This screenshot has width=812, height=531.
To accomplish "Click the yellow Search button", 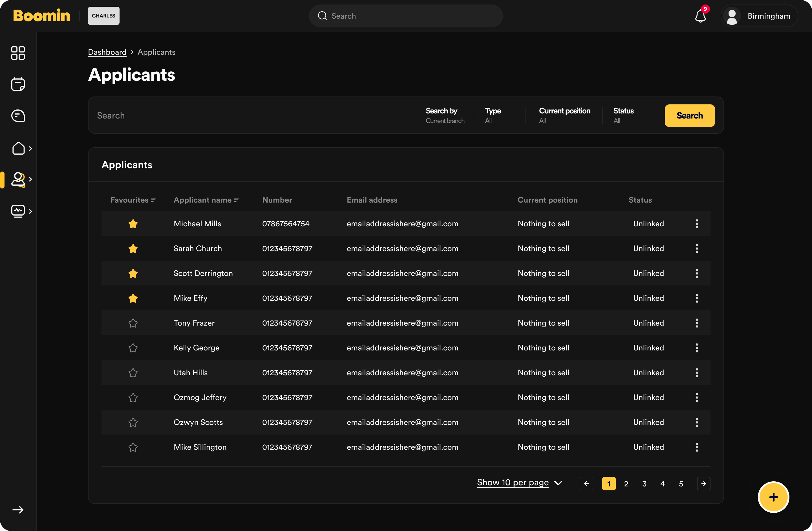I will 690,115.
